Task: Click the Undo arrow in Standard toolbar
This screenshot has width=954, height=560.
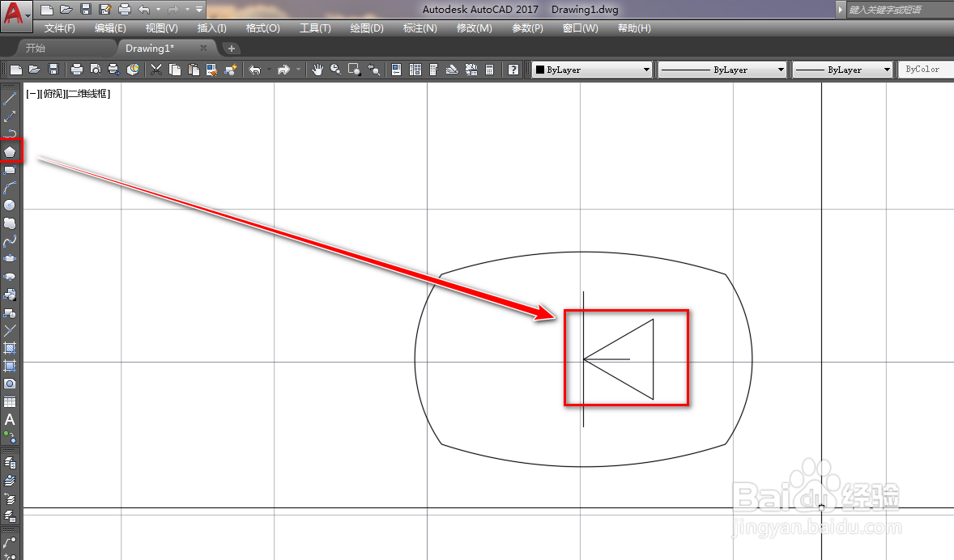Action: (x=255, y=70)
